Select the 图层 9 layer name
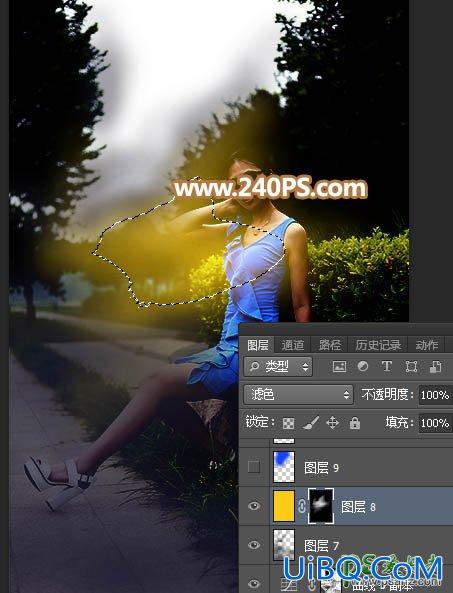This screenshot has height=593, width=453. pos(322,468)
